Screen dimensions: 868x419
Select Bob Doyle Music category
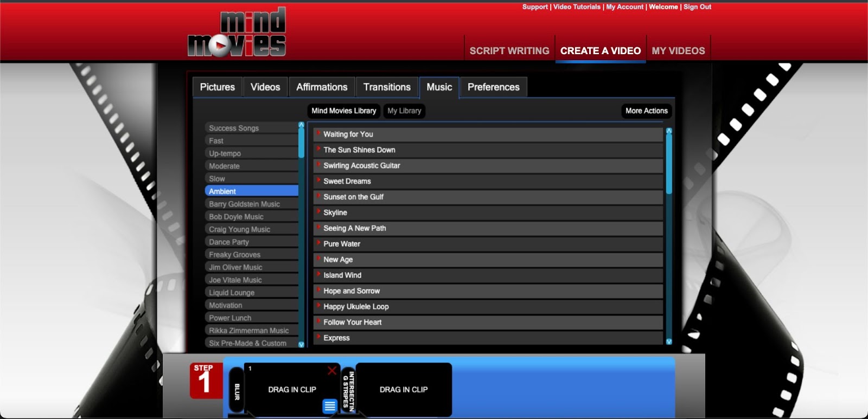coord(252,216)
